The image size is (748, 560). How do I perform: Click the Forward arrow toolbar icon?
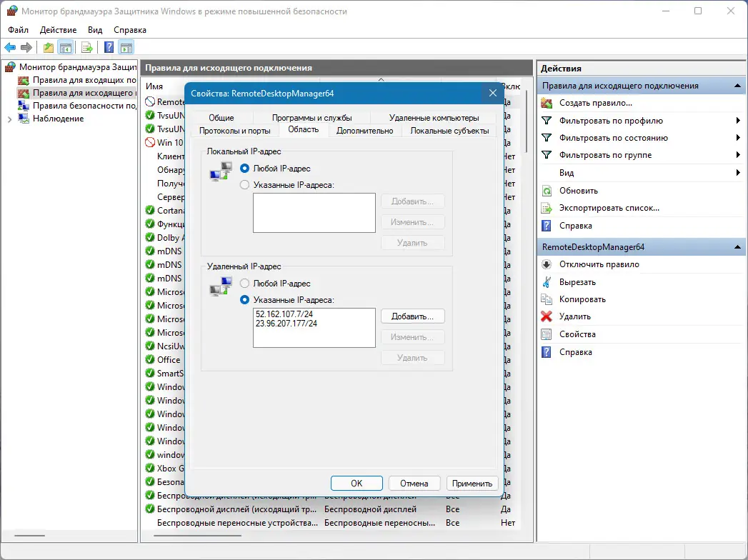[26, 47]
